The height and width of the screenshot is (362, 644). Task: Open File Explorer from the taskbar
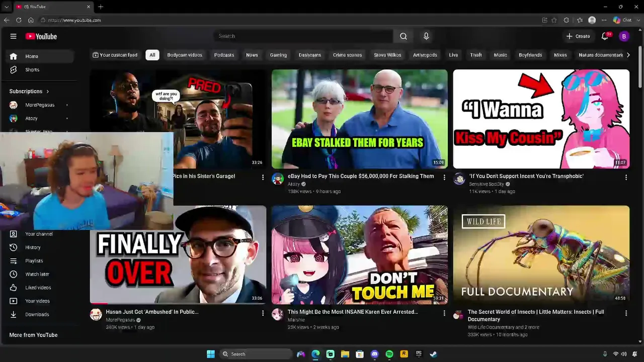click(345, 354)
